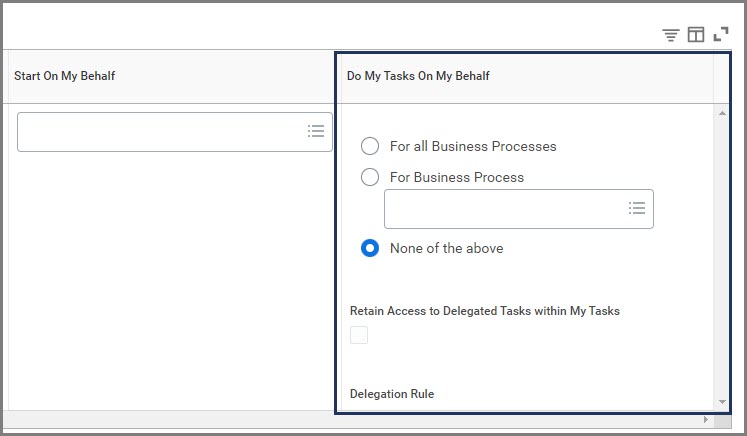Click the Delegation Rule label
The height and width of the screenshot is (436, 747).
[392, 394]
